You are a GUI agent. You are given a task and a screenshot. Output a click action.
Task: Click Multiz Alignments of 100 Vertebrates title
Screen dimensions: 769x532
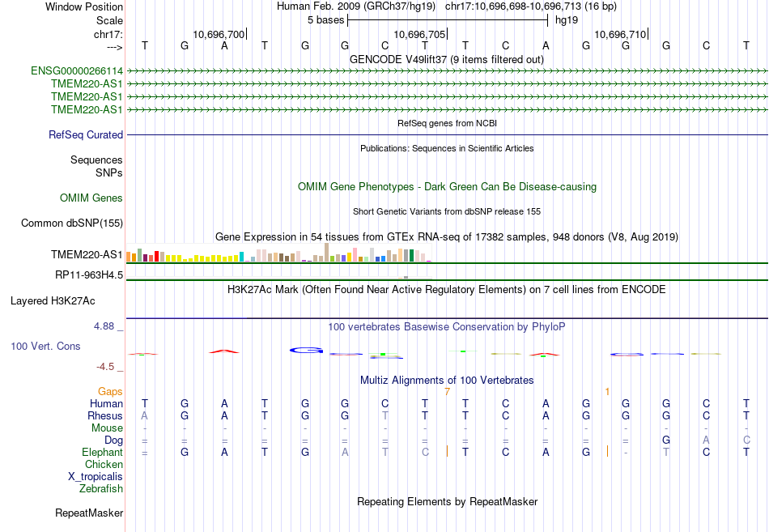(447, 381)
